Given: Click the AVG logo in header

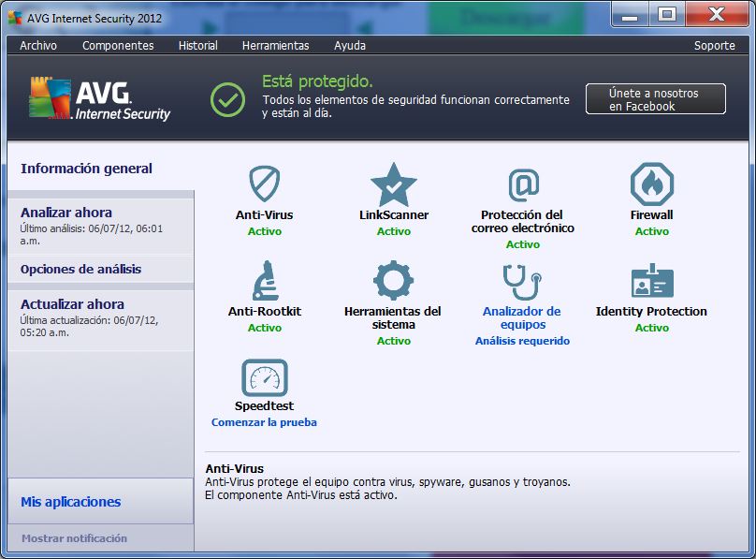Looking at the screenshot, I should [100, 99].
